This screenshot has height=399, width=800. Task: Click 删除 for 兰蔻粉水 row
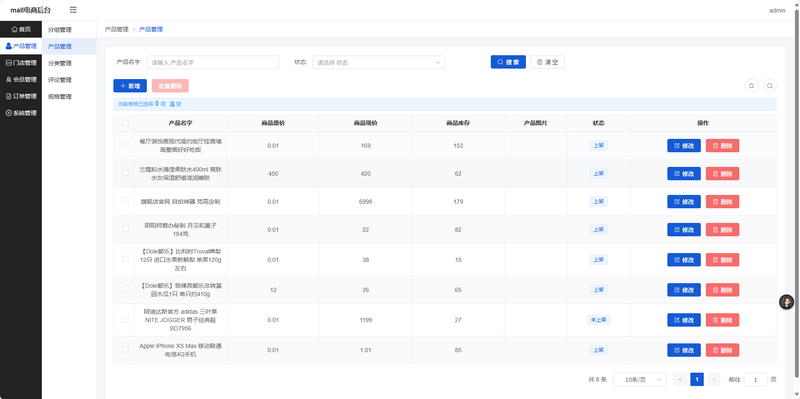click(x=722, y=173)
